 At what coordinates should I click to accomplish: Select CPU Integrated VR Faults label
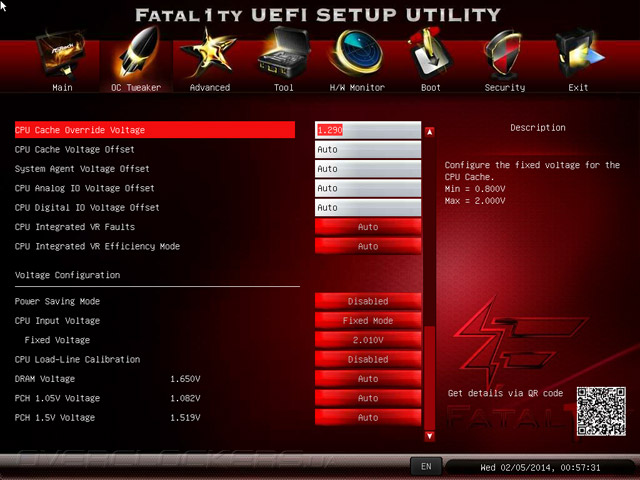tap(75, 227)
